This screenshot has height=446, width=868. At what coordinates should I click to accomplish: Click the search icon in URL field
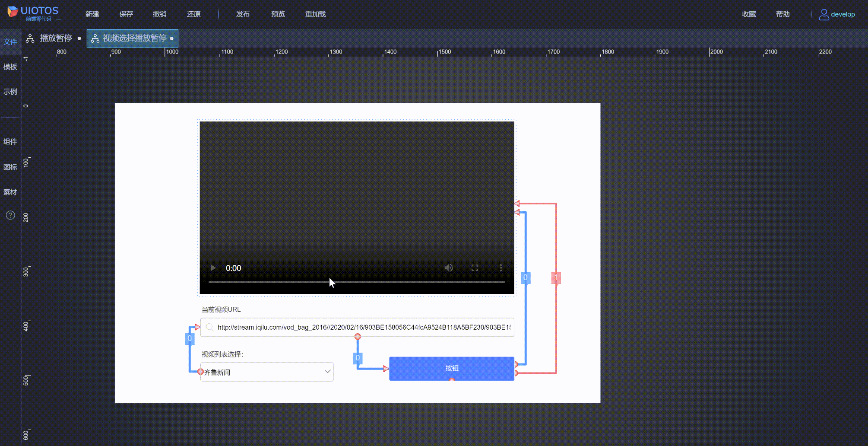[209, 327]
